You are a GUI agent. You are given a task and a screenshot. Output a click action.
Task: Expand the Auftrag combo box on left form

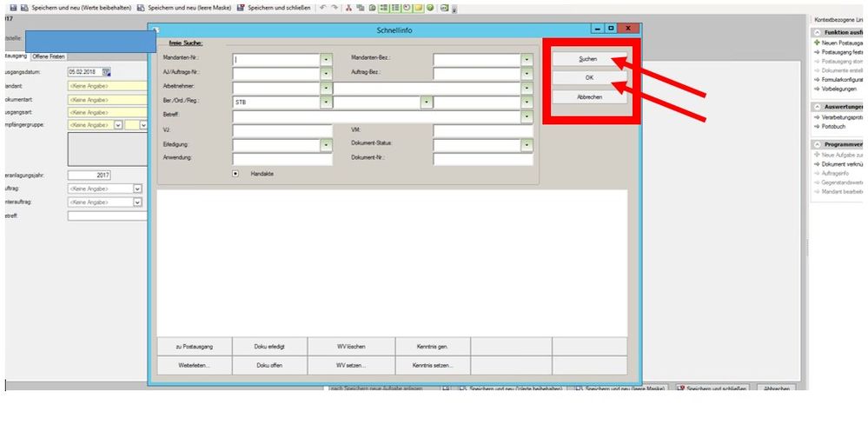[137, 188]
